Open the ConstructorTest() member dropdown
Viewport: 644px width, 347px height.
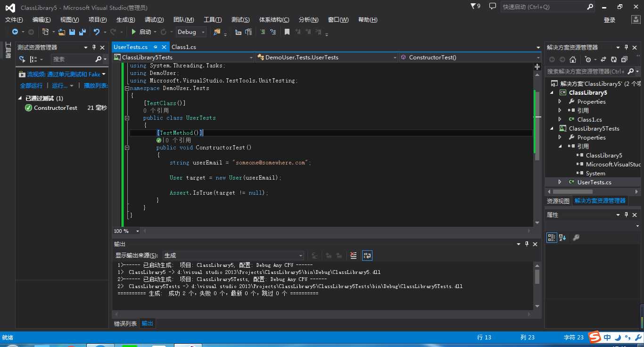point(470,57)
